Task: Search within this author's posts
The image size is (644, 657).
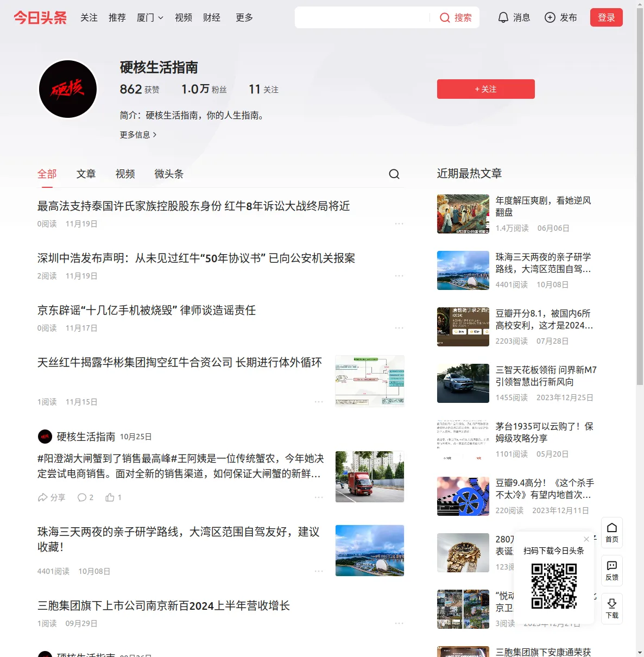Action: [394, 174]
